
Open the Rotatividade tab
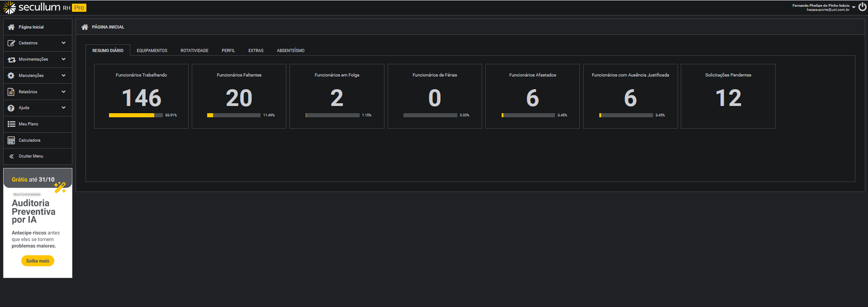pos(194,51)
